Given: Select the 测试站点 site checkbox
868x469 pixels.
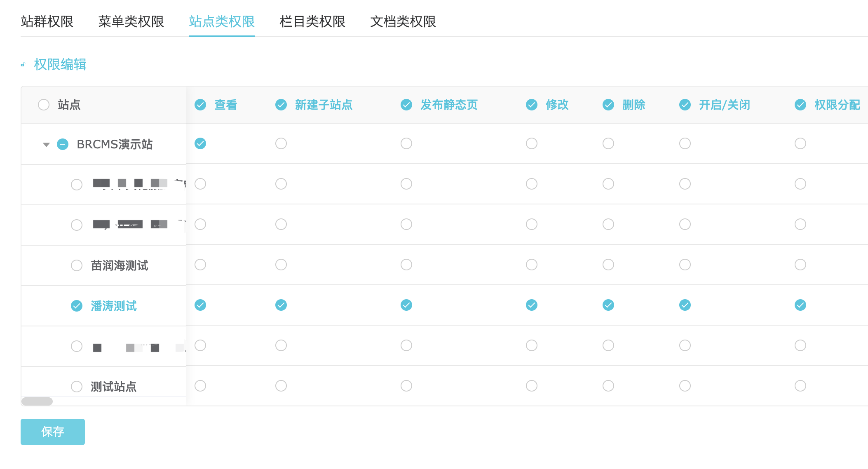Looking at the screenshot, I should point(77,387).
